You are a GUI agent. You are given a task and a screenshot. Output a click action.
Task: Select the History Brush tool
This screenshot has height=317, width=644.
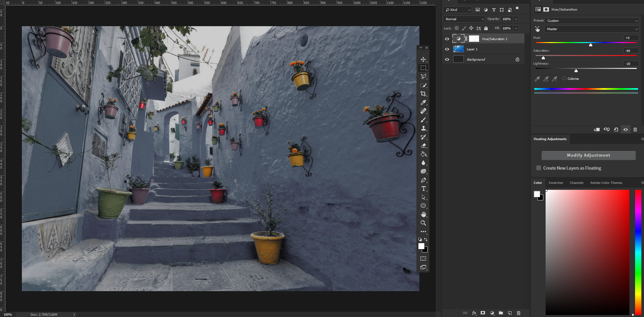click(423, 137)
